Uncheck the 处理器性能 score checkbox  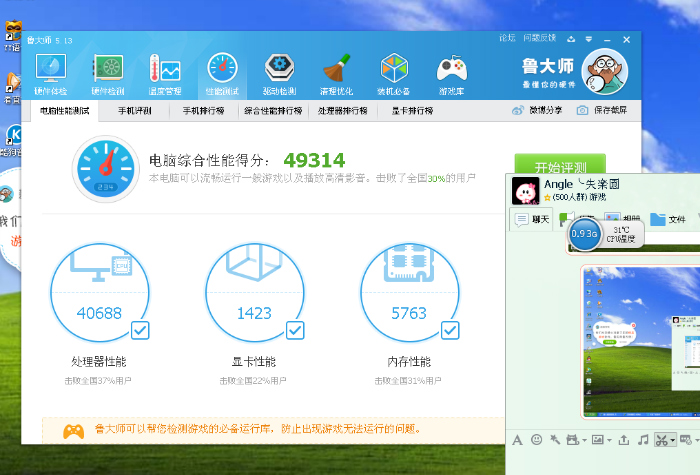pos(140,329)
